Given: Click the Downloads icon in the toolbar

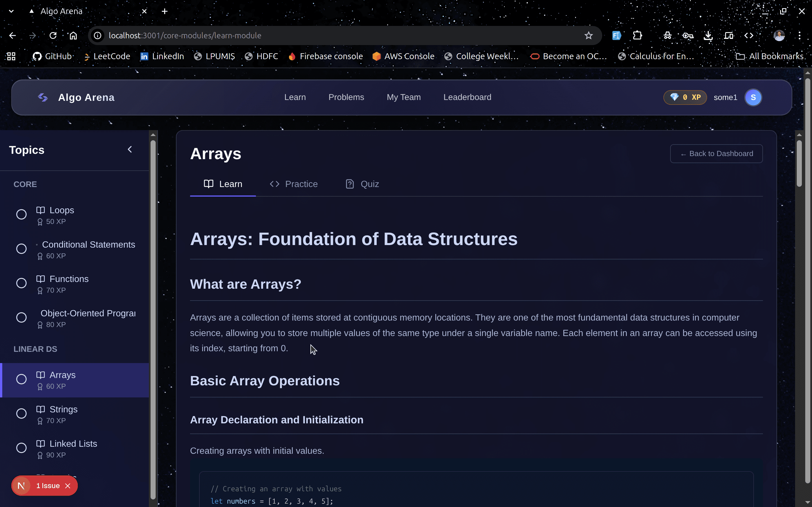Looking at the screenshot, I should point(708,35).
